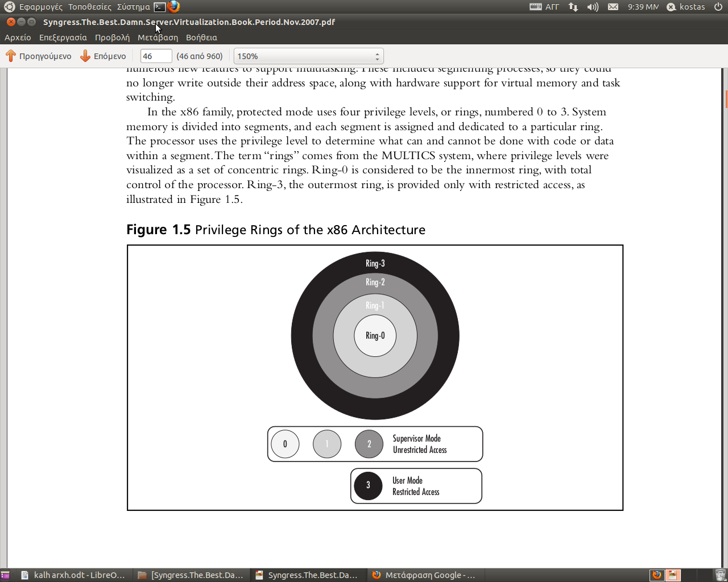Click the Ring-2 label in diagram
The height and width of the screenshot is (582, 728).
[375, 282]
